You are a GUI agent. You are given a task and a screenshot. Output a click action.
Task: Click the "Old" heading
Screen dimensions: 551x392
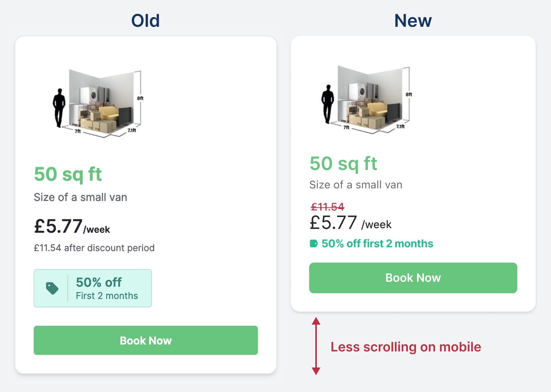[x=145, y=21]
